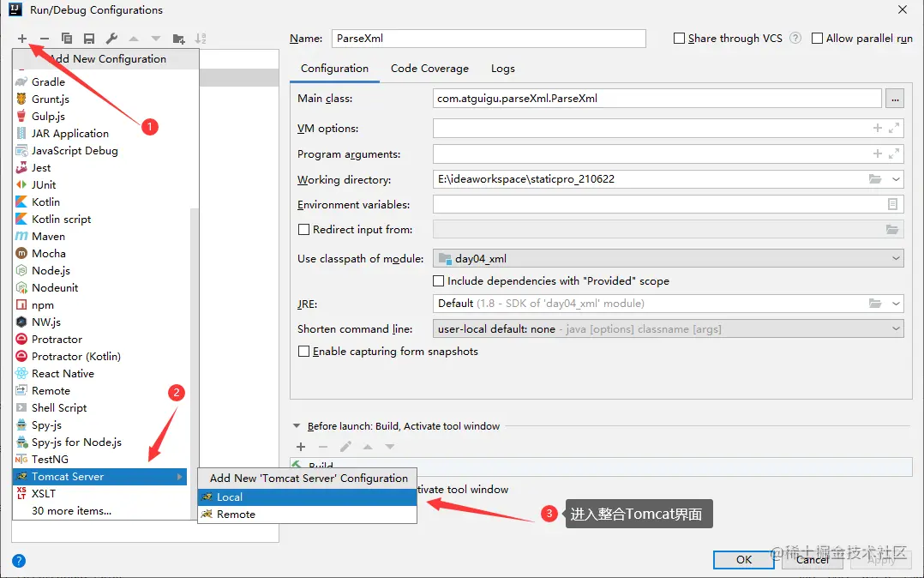Enable Share through VCS checkbox
The height and width of the screenshot is (578, 924).
[679, 39]
